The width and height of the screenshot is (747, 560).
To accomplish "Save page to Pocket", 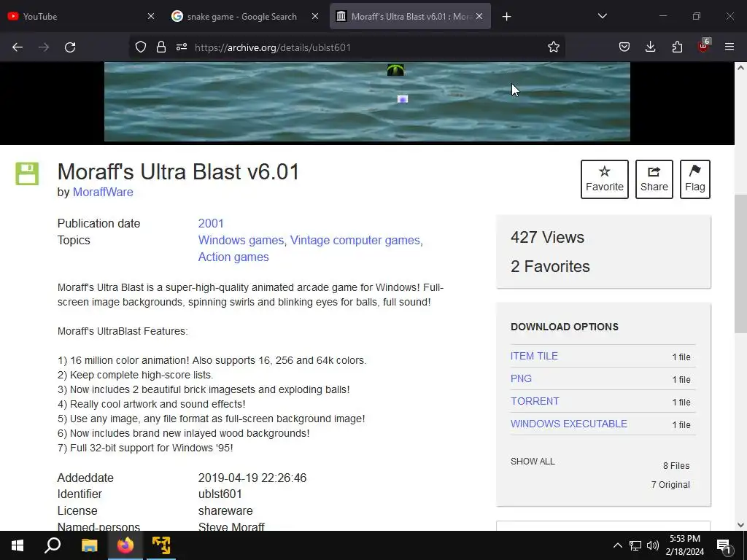I will (624, 47).
